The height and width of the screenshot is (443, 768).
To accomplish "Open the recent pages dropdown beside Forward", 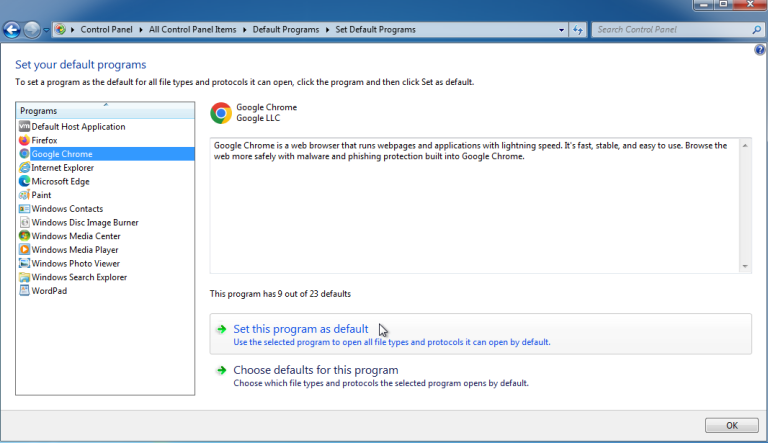I will tap(45, 30).
